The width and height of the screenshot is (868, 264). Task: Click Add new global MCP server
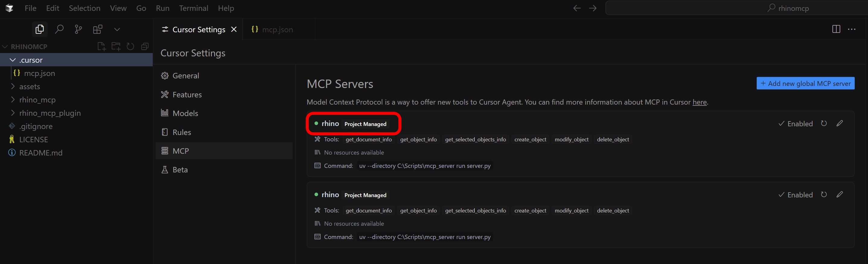[x=805, y=83]
